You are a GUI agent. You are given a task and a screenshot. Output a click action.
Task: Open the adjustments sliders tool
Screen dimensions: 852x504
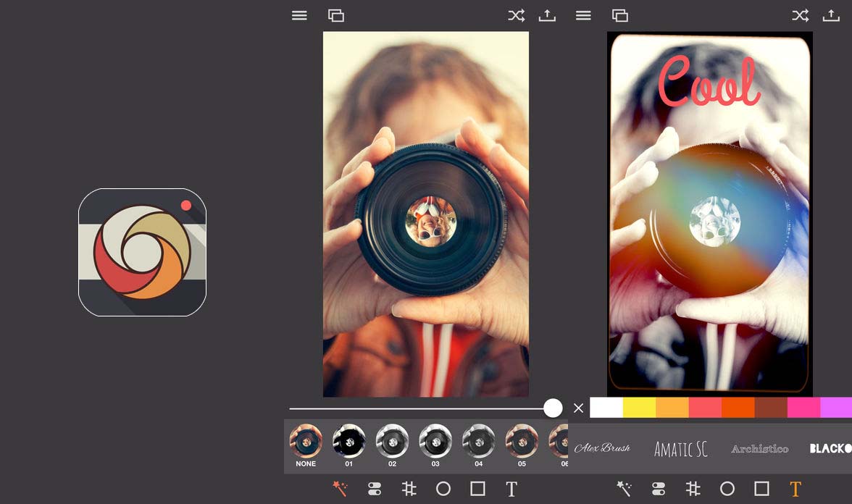tap(373, 488)
